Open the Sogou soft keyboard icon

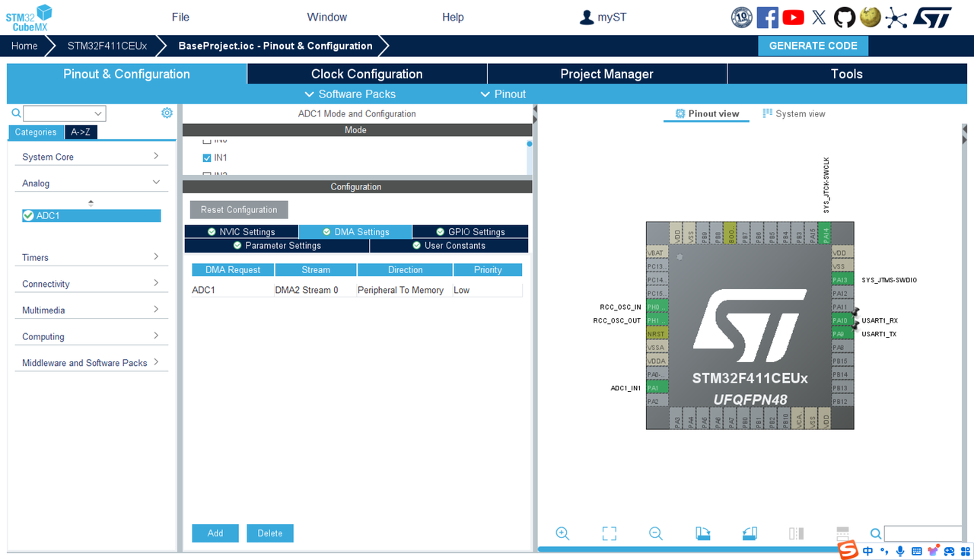(916, 551)
